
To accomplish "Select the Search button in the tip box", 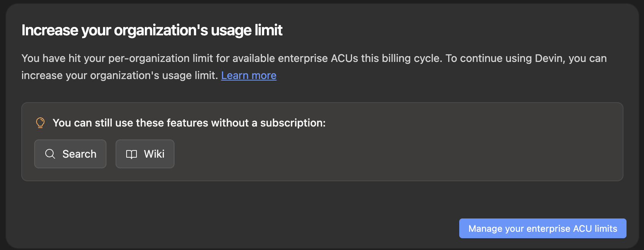I will [x=70, y=154].
